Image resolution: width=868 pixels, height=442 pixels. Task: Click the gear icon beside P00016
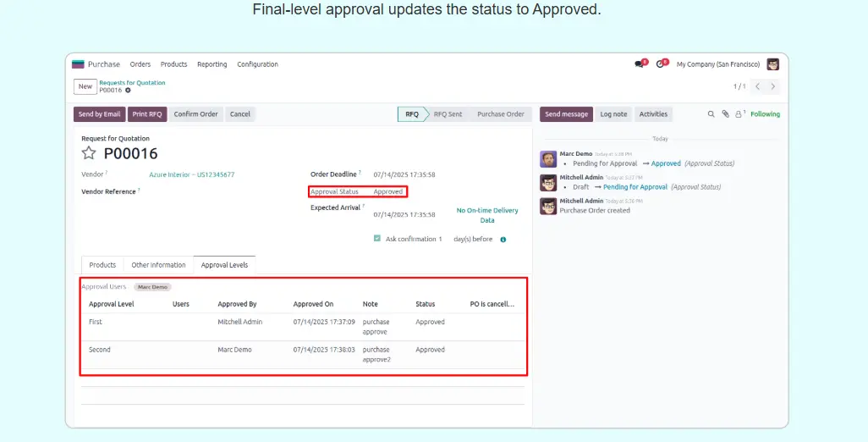click(x=129, y=90)
